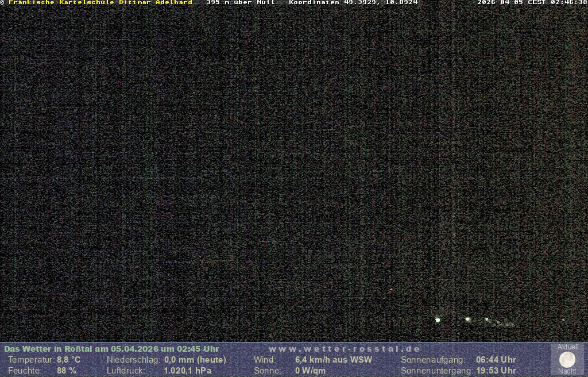Click the copyright symbol at top left

pyautogui.click(x=2, y=2)
